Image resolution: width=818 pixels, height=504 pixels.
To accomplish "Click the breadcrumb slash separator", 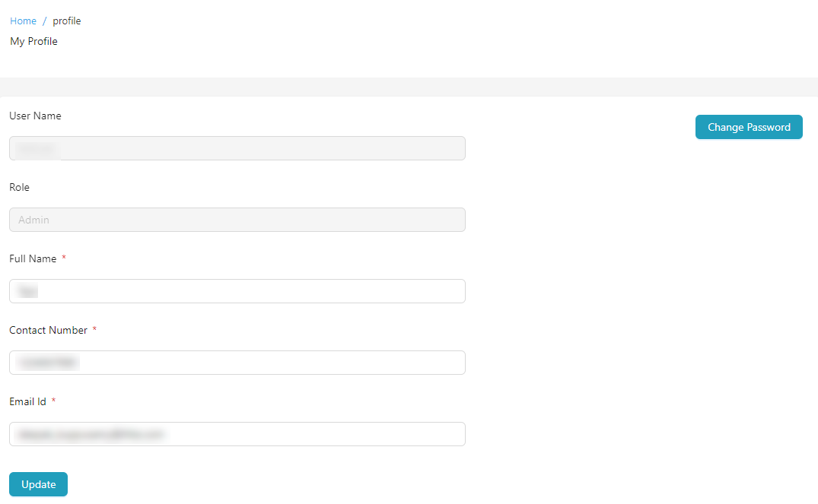I will pos(44,21).
